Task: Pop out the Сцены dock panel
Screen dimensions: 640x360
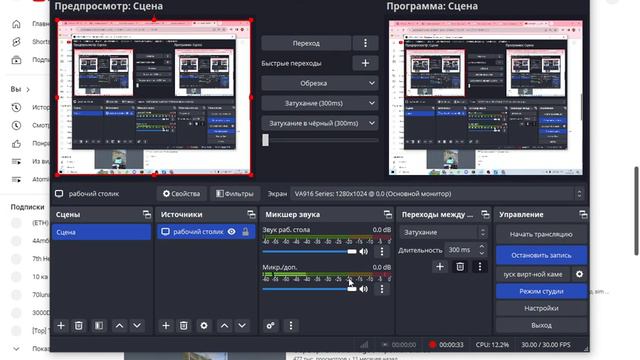Action: [x=147, y=214]
